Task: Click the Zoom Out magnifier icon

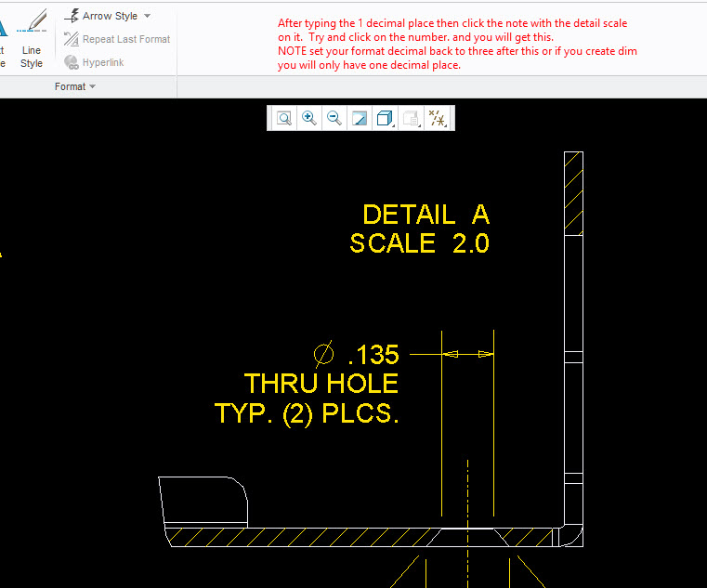Action: [334, 119]
